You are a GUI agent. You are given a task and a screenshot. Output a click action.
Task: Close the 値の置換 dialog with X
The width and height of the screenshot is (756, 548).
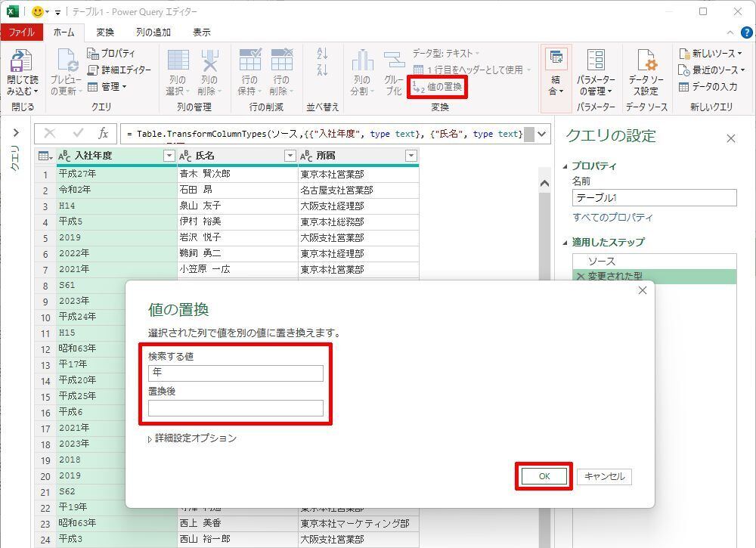pos(643,291)
